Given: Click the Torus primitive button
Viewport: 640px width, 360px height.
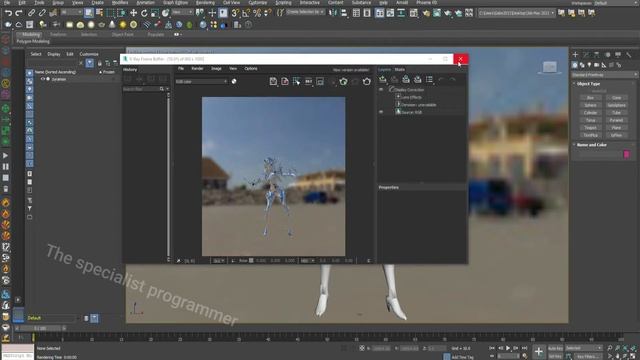Looking at the screenshot, I should [590, 120].
